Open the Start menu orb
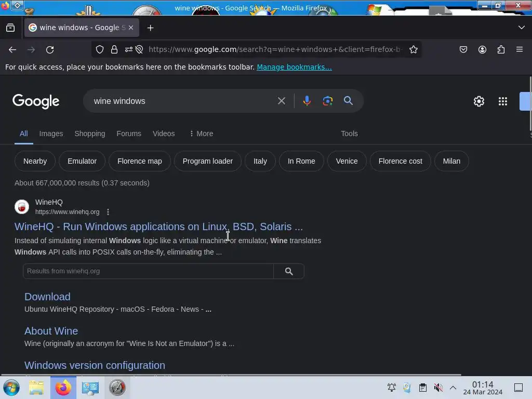Viewport: 532px width, 399px height. [x=11, y=388]
